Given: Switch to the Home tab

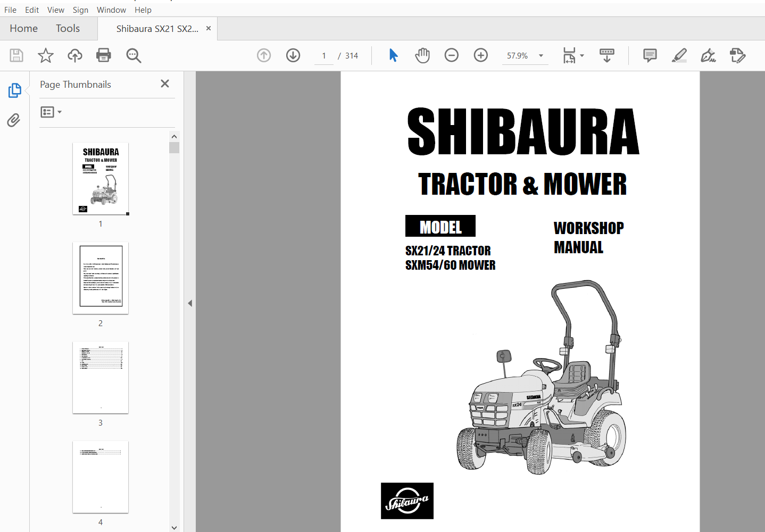Looking at the screenshot, I should (x=23, y=28).
